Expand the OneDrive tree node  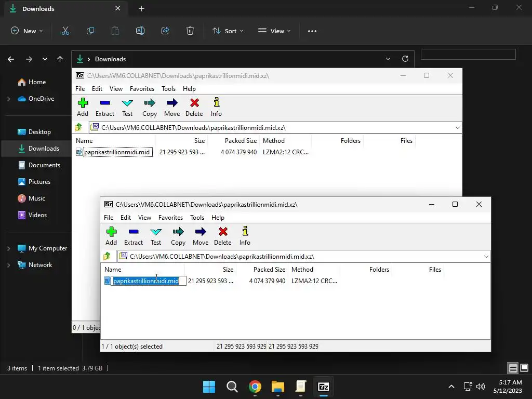[x=9, y=99]
